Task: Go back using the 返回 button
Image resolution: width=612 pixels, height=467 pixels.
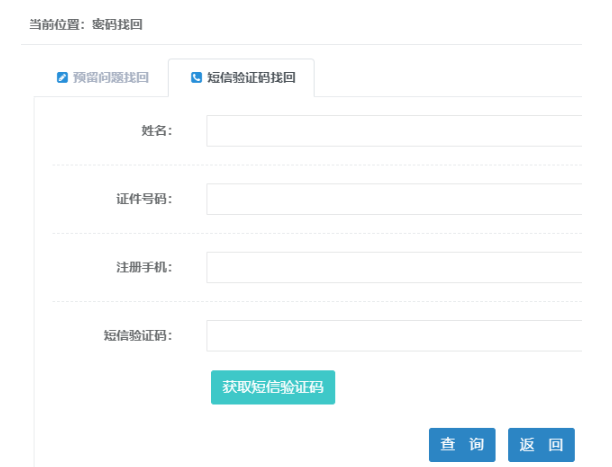Action: pyautogui.click(x=541, y=445)
